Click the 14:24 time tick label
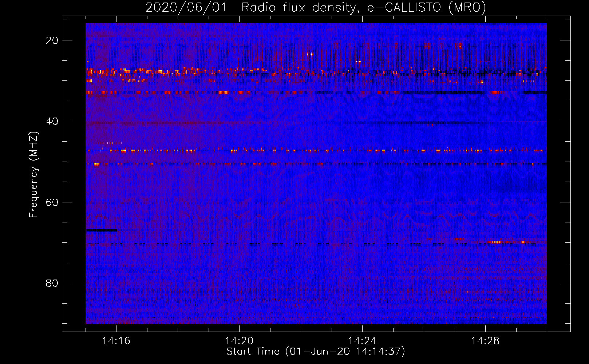Image resolution: width=589 pixels, height=364 pixels. point(362,341)
